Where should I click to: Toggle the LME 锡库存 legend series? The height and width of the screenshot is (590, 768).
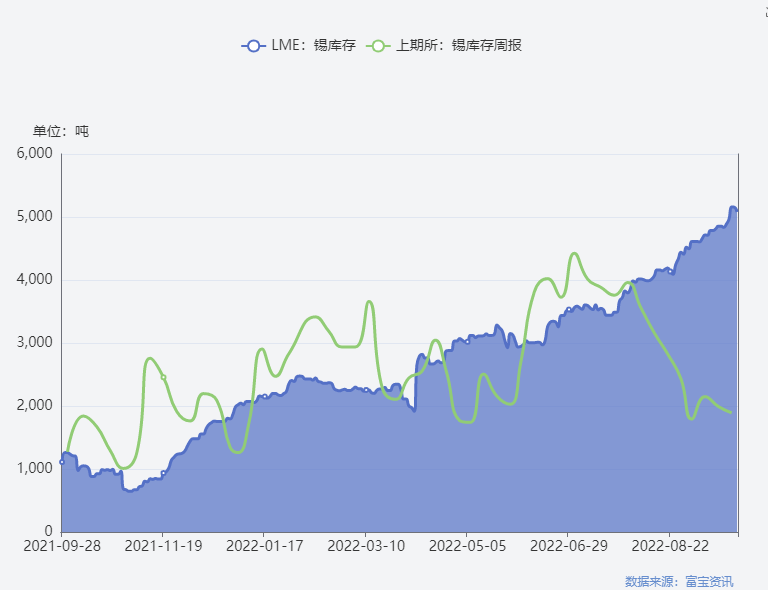[299, 46]
